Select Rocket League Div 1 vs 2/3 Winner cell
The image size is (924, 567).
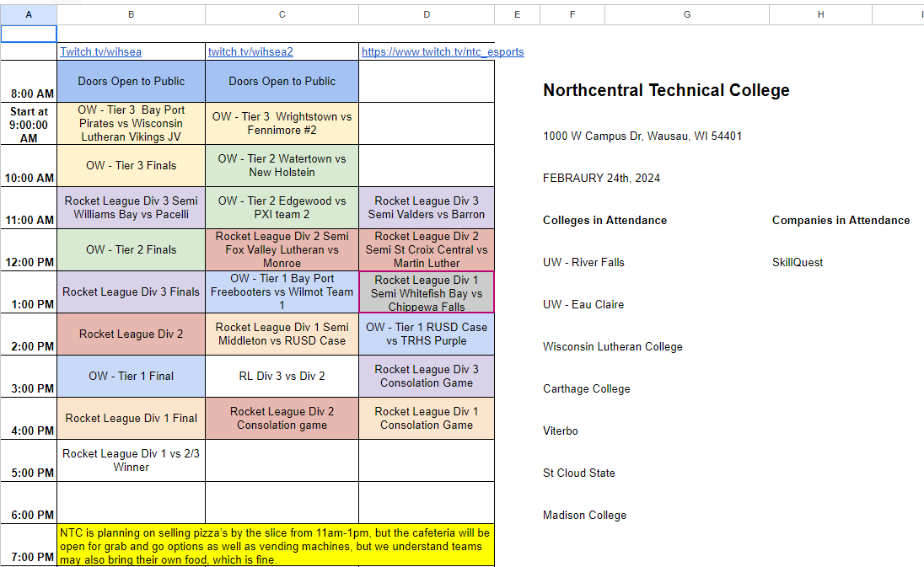click(x=131, y=461)
